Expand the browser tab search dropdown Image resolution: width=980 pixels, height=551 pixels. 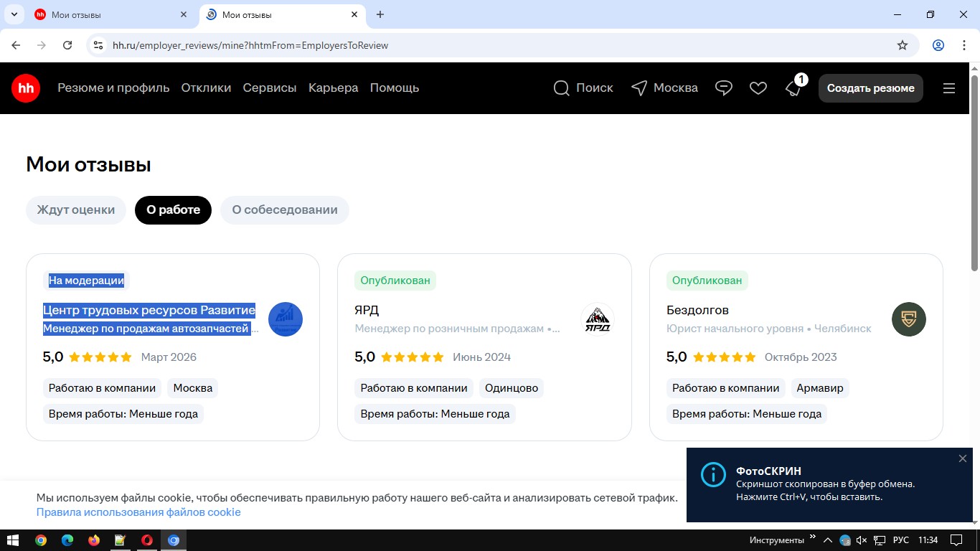(x=14, y=14)
